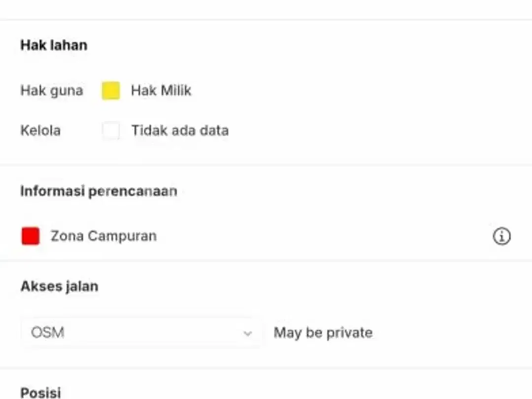
Task: Click the Akses jalan section heading
Action: point(60,287)
